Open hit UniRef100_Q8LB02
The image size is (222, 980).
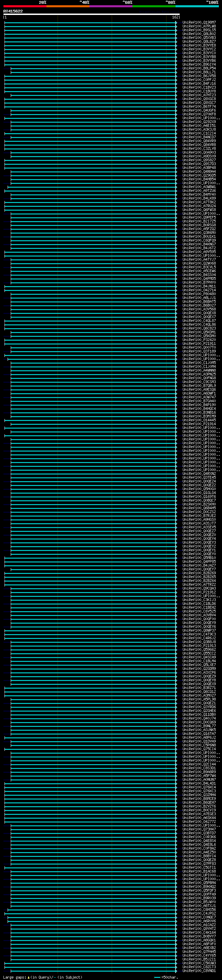point(199,34)
